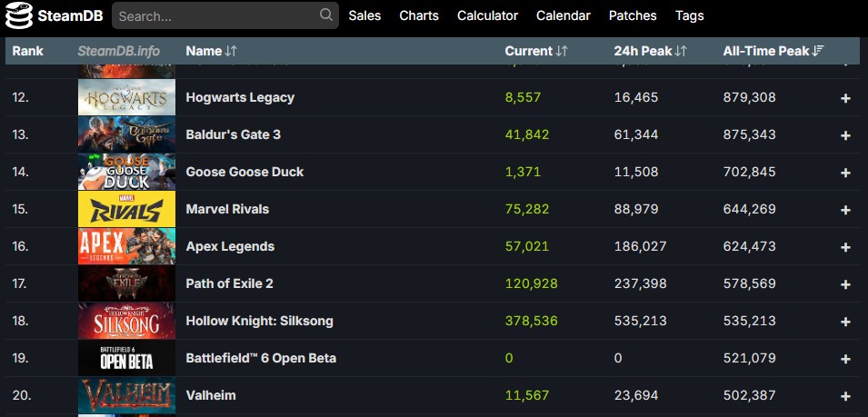
Task: Expand the Marvel Rivals row plus icon
Action: [845, 210]
